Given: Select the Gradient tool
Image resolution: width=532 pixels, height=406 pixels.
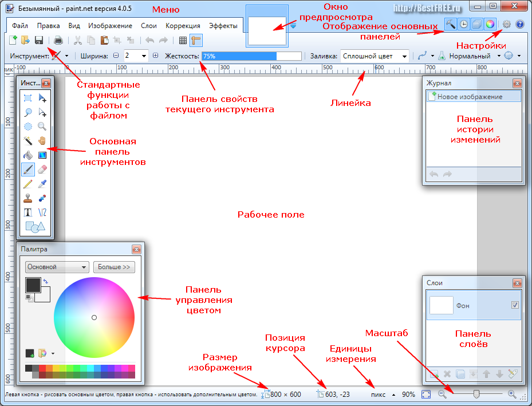Looking at the screenshot, I should [x=42, y=155].
